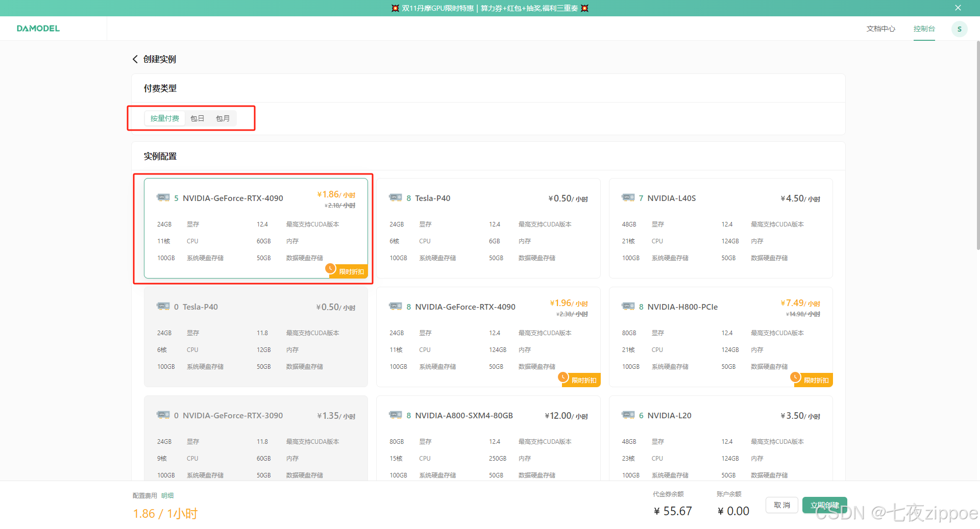Screen dimensions: 980x529
Task: Click the ¥12.00/小时 price on A800
Action: tap(566, 416)
